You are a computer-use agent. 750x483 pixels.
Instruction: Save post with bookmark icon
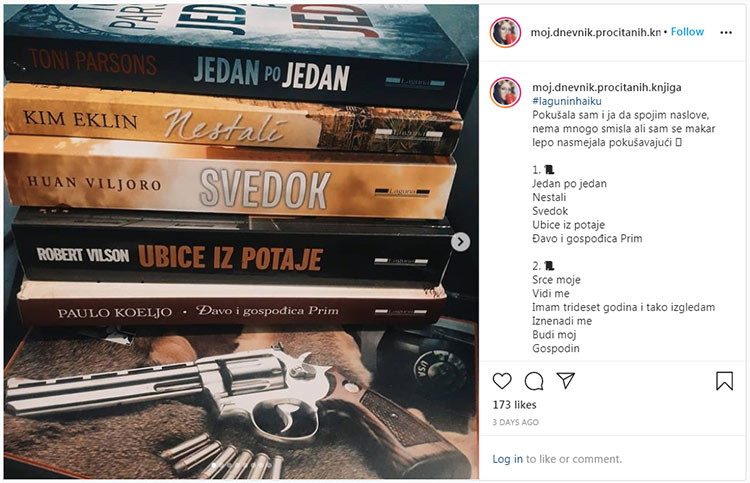(x=724, y=381)
